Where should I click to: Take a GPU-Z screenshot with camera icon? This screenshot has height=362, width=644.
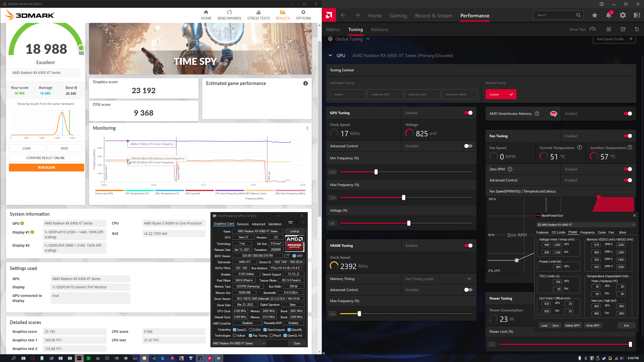pyautogui.click(x=290, y=222)
